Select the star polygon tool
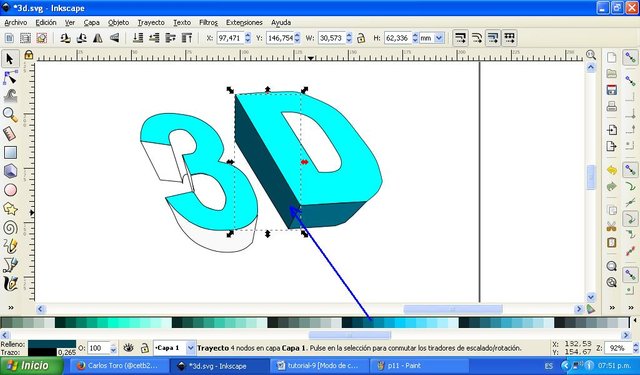 [10, 209]
